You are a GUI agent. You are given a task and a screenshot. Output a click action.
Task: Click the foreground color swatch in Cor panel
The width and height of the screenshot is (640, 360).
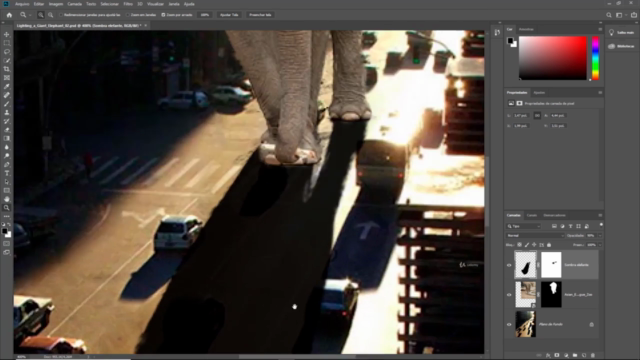pos(510,40)
